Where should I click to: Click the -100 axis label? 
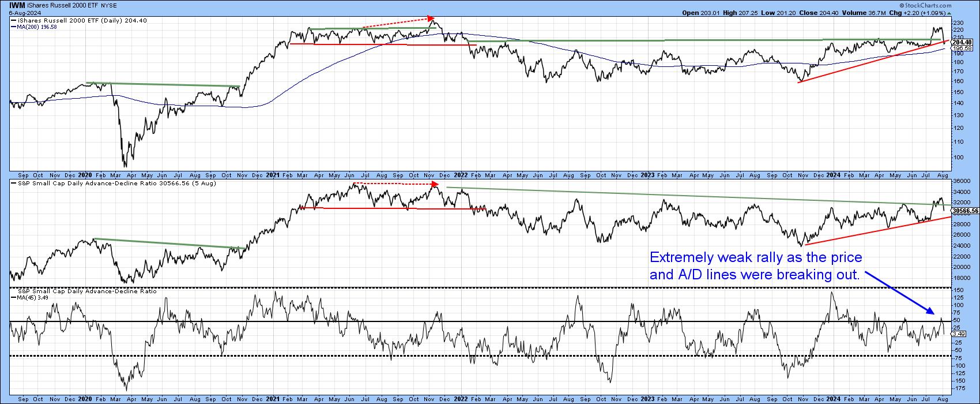tap(960, 365)
